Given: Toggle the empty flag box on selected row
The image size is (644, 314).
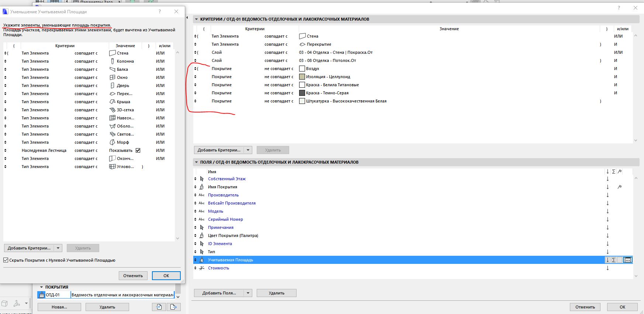Looking at the screenshot, I should 620,260.
